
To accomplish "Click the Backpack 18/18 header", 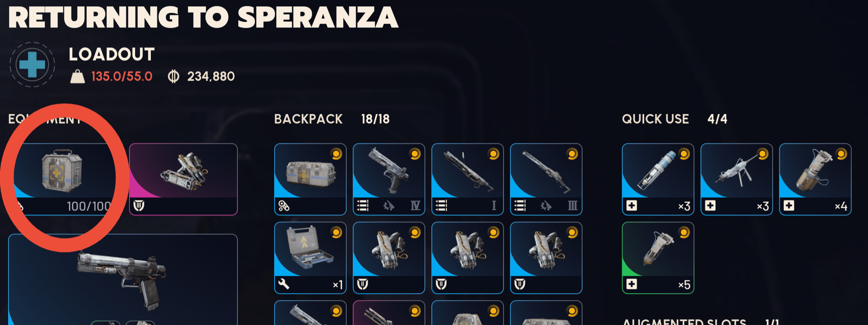I will 332,119.
